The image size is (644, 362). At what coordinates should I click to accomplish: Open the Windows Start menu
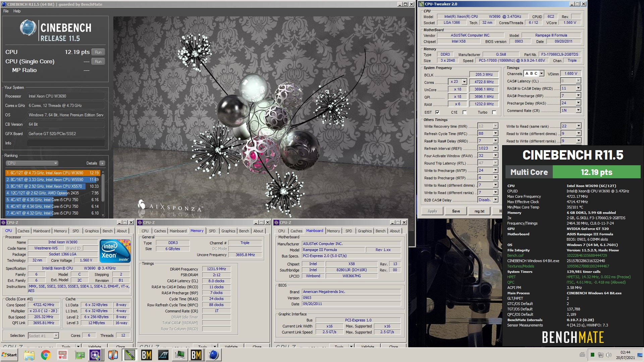point(9,355)
